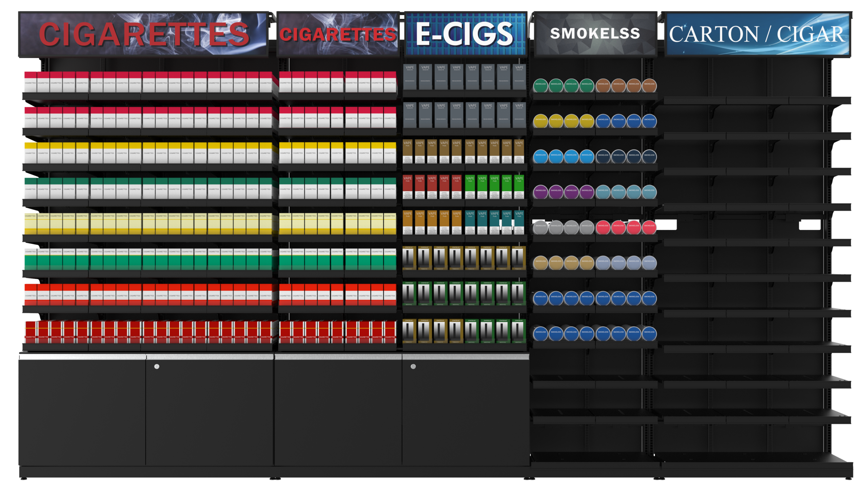Screen dimensions: 868x491
Task: Click the cabinet lock below the E-CIGS section
Action: click(x=413, y=366)
